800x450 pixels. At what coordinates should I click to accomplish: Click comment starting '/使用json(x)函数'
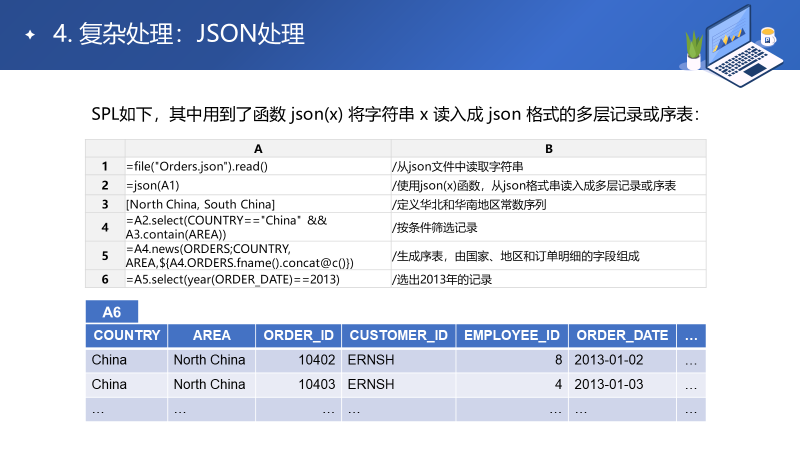pyautogui.click(x=548, y=185)
